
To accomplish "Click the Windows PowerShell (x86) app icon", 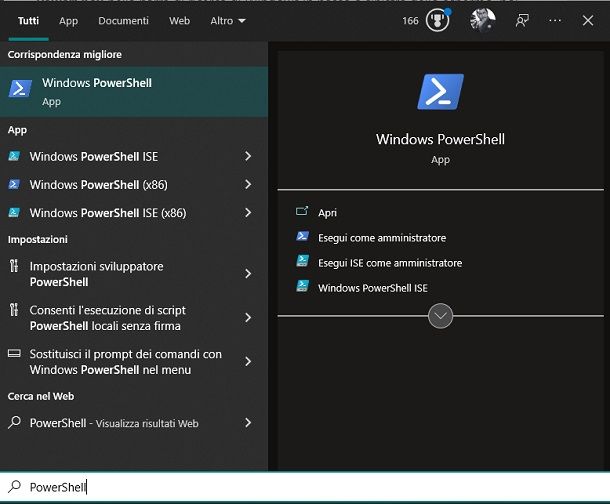I will pos(14,184).
